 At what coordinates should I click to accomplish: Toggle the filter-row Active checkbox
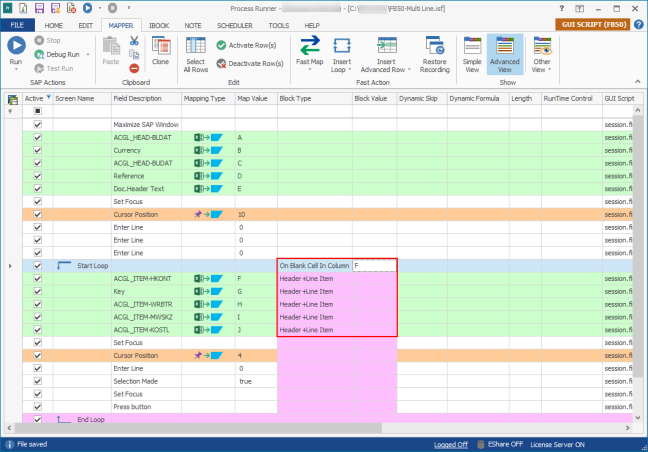tap(38, 111)
